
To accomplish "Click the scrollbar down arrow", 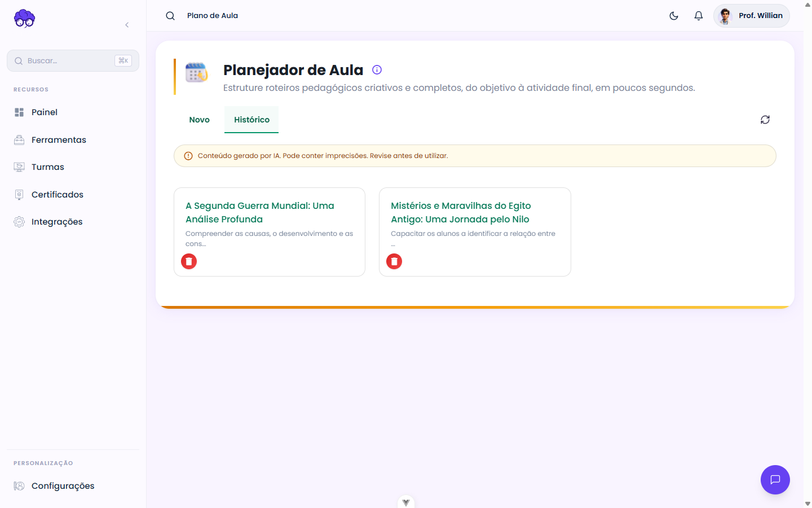I will (807, 503).
